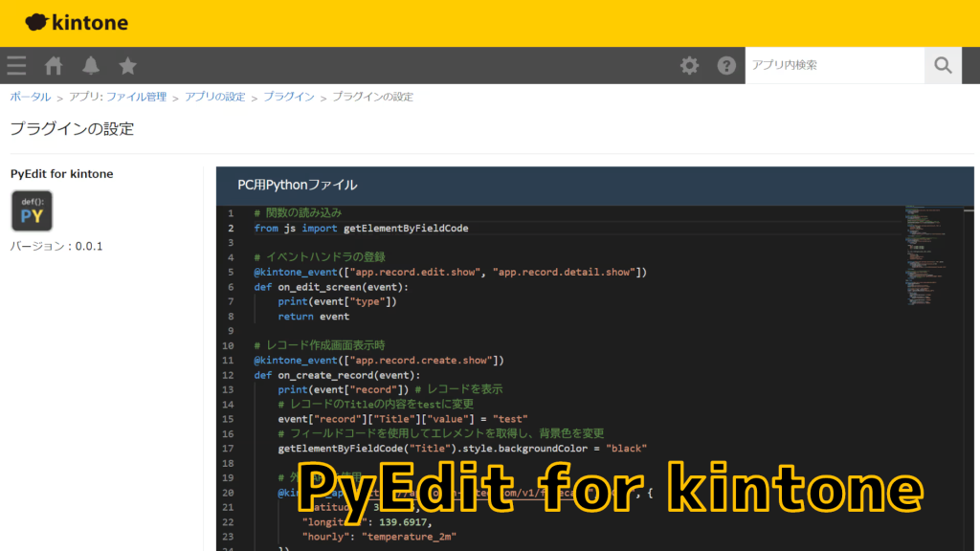Click the 'from js import getElementByFieldCode' line
The width and height of the screenshot is (980, 551).
pyautogui.click(x=361, y=228)
